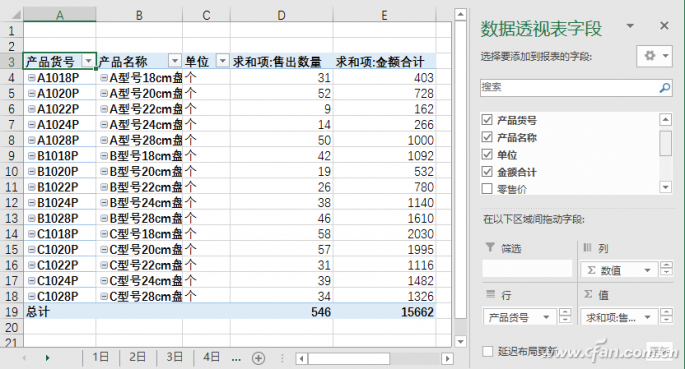Image resolution: width=685 pixels, height=369 pixels.
Task: Click the horizontal scrollbar left arrow
Action: 301,359
